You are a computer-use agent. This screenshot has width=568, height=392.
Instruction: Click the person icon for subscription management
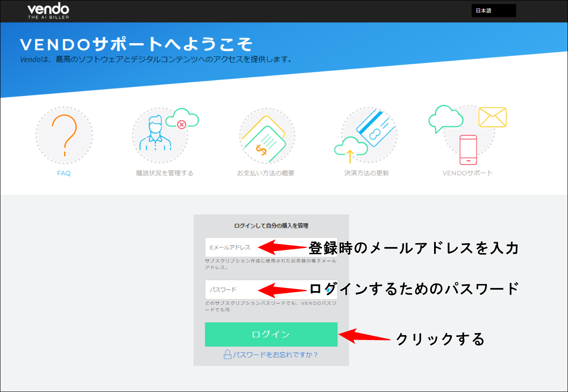tap(155, 133)
